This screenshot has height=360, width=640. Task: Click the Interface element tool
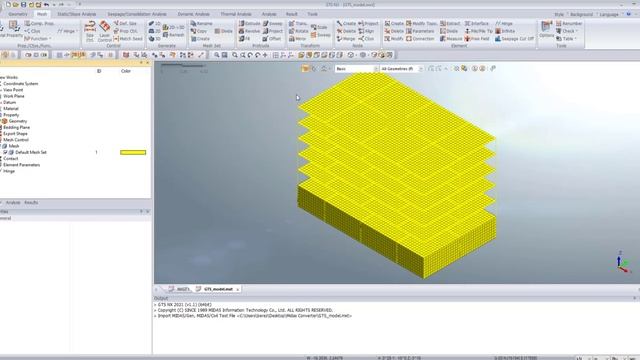[477, 24]
